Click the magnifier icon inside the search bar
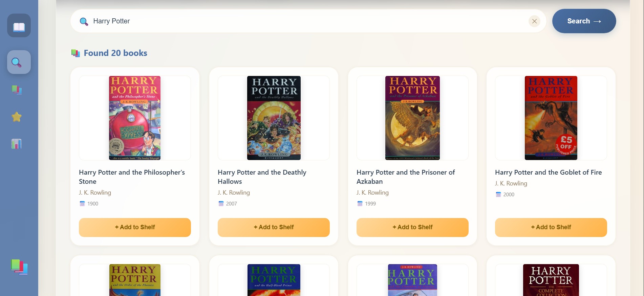This screenshot has height=296, width=644. [84, 21]
